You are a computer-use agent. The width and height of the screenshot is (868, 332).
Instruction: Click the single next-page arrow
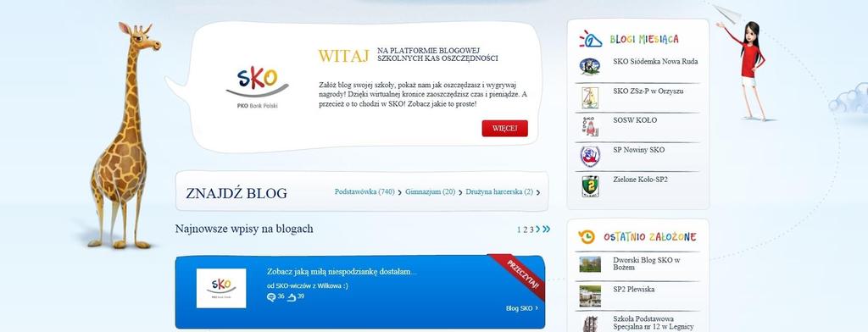click(x=537, y=229)
